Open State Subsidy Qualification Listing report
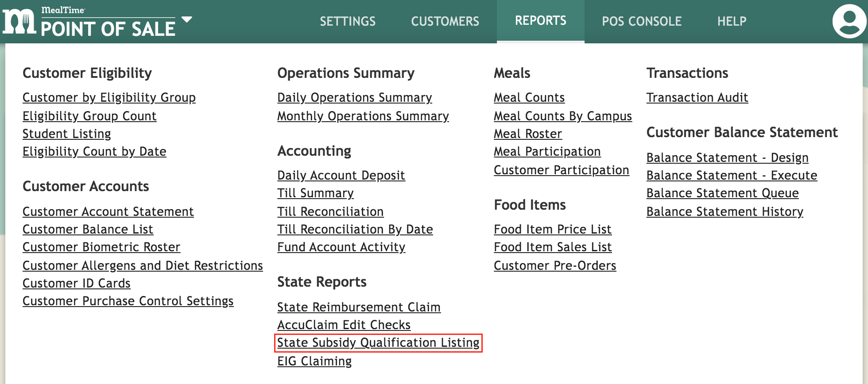Image resolution: width=868 pixels, height=384 pixels. pyautogui.click(x=378, y=343)
